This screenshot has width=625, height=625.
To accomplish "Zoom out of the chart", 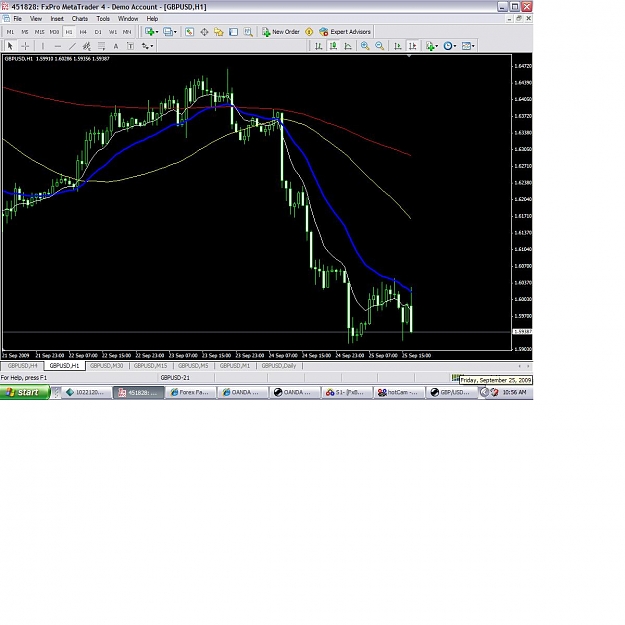I will click(x=379, y=46).
